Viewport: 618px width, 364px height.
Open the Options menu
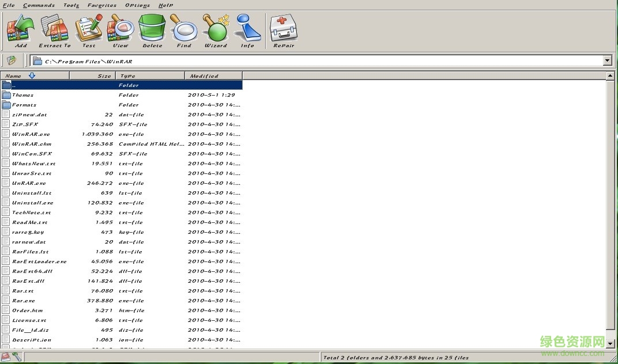[137, 5]
